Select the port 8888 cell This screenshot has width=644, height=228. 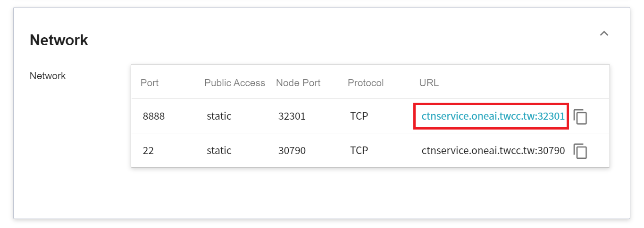click(x=154, y=116)
